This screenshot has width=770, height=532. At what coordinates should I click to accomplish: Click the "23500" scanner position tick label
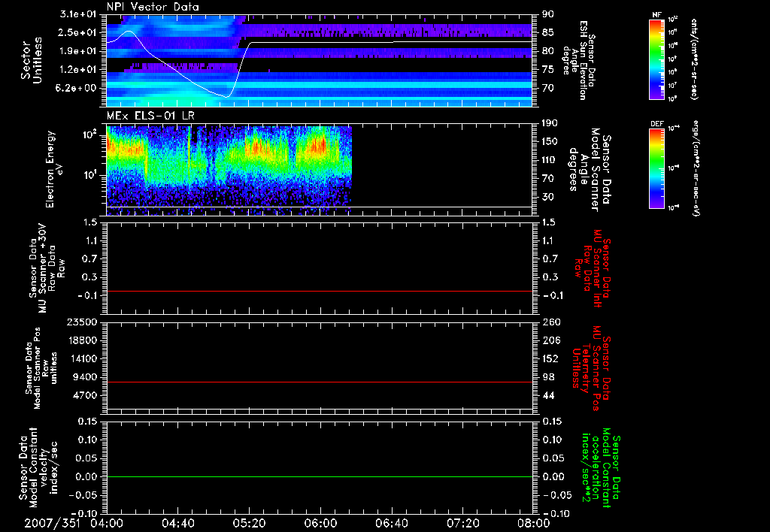tap(81, 322)
